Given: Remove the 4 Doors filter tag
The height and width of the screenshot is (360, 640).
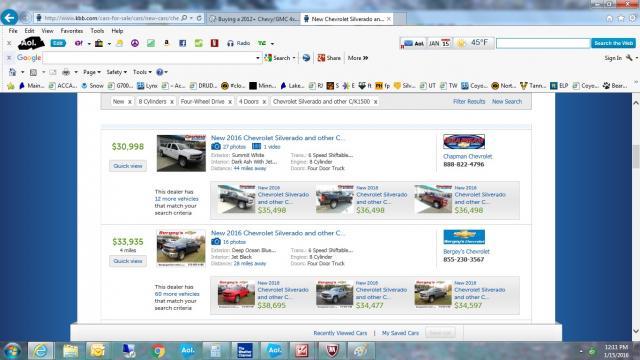Looking at the screenshot, I should click(264, 102).
